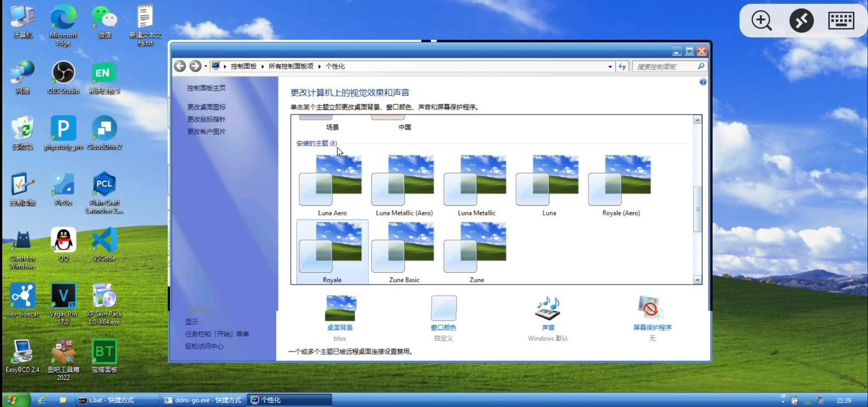The width and height of the screenshot is (868, 407).
Task: Open 更改鼠标指针 link
Action: pos(206,120)
